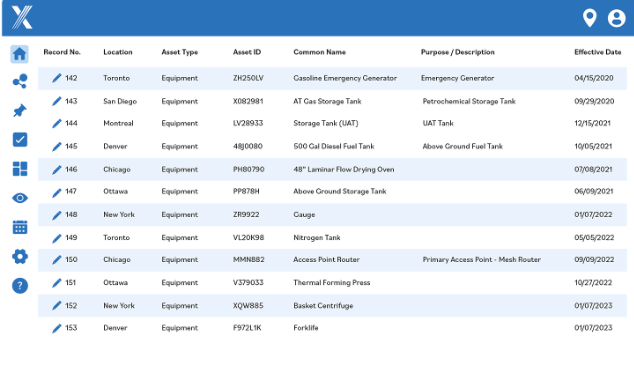The width and height of the screenshot is (634, 381).
Task: Open the share/connections sidebar icon
Action: point(20,81)
